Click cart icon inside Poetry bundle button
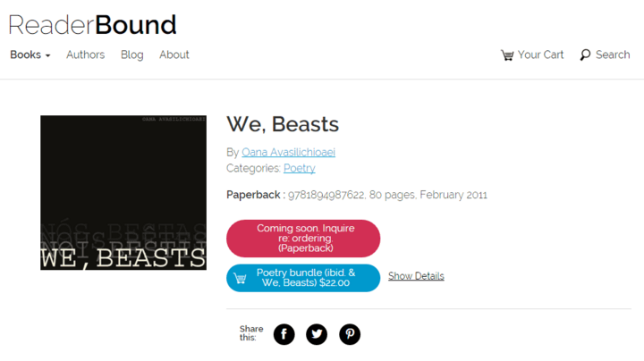This screenshot has height=361, width=644. [x=240, y=279]
